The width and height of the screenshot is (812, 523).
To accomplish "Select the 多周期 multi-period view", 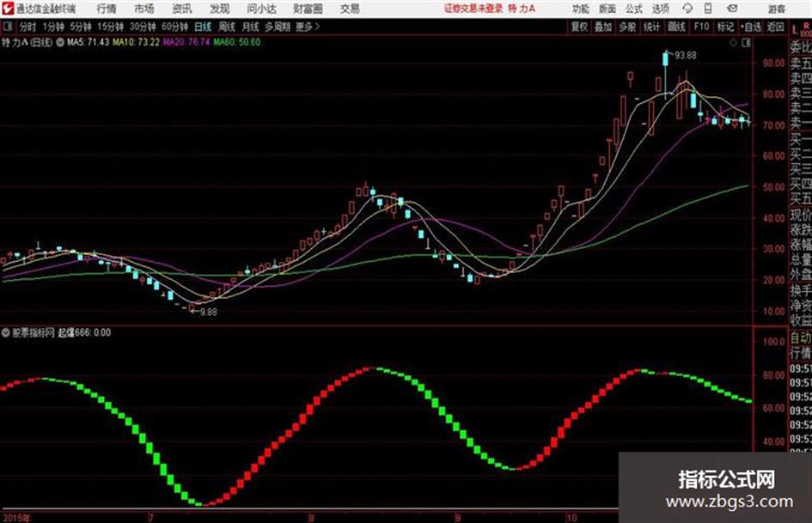I will (278, 27).
